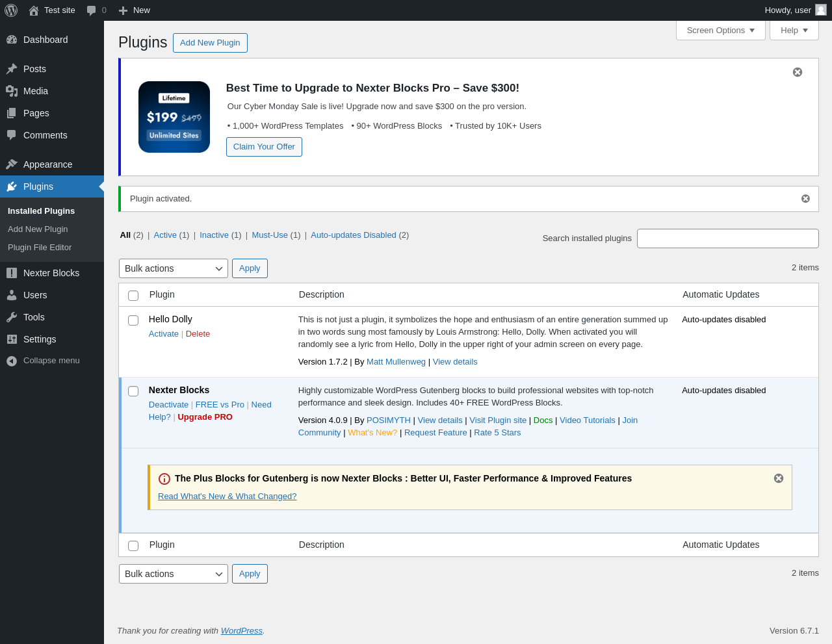Viewport: 832px width, 644px height.
Task: Open FREE vs Pro comparison link
Action: pos(220,405)
